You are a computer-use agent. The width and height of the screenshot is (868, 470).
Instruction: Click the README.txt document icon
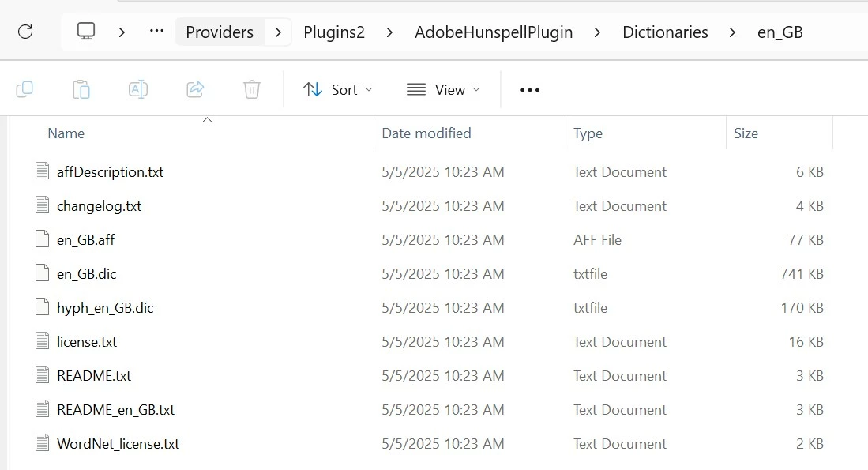42,374
